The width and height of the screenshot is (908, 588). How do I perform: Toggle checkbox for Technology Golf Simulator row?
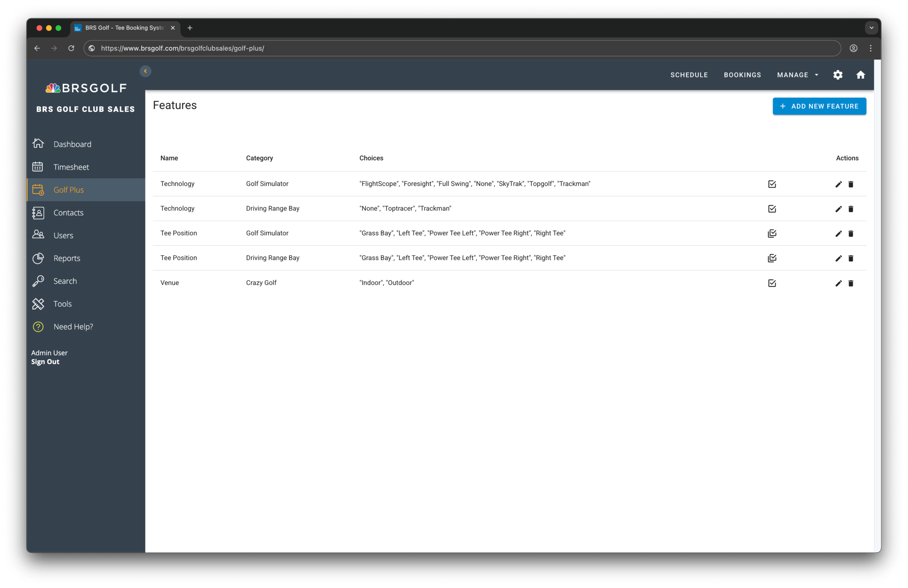pos(772,184)
